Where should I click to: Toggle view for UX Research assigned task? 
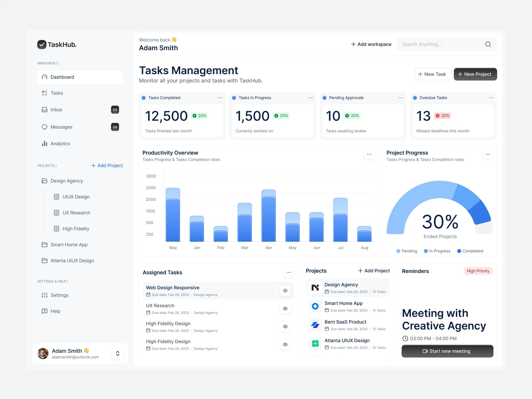(285, 309)
